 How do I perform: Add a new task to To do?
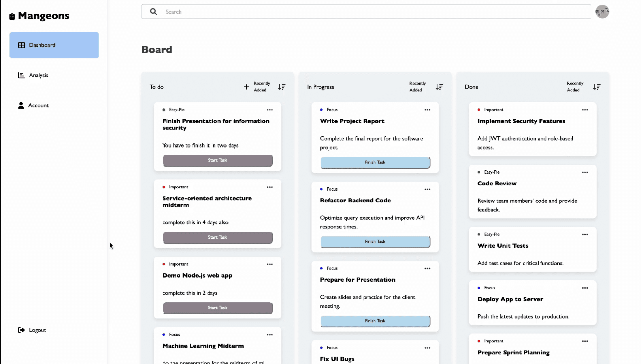tap(247, 87)
